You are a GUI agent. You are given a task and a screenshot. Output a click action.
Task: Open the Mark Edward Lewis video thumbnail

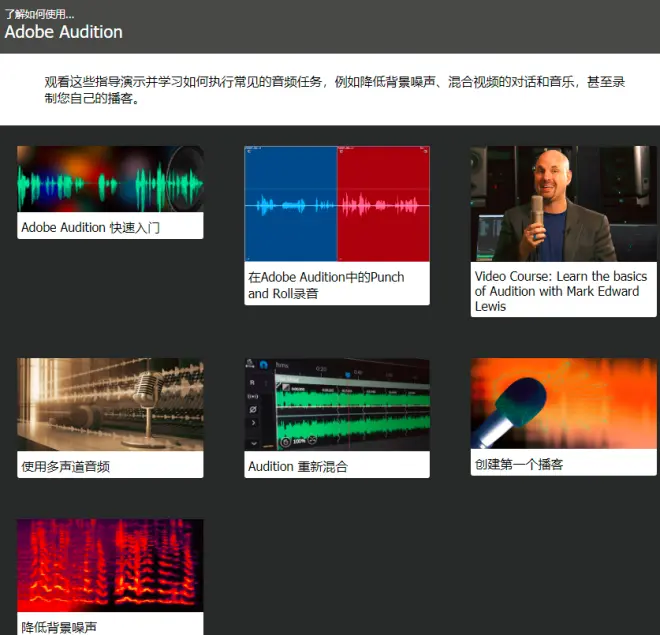(564, 204)
